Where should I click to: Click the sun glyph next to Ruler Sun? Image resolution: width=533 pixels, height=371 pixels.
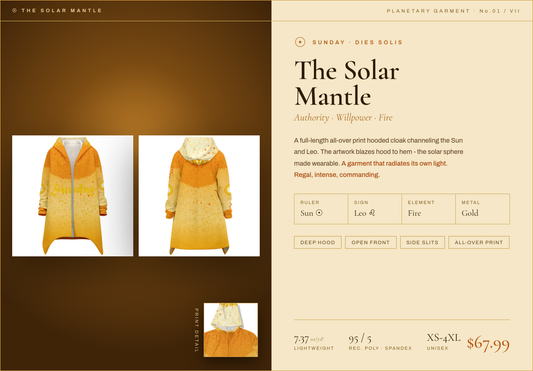tap(319, 213)
